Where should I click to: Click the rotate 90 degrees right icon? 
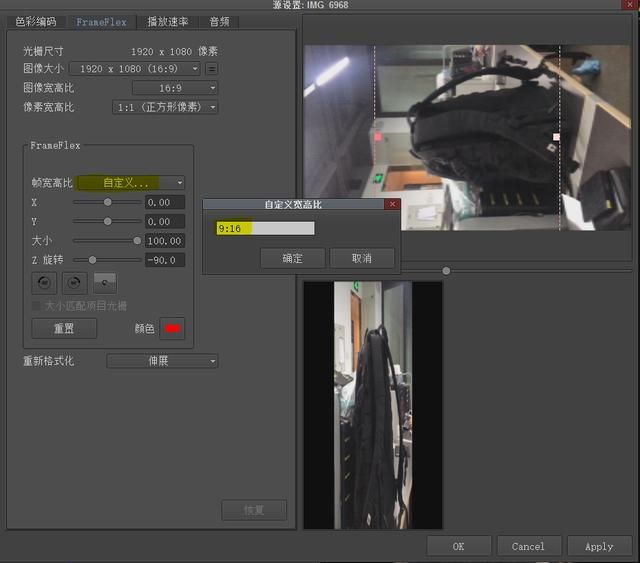coord(74,283)
